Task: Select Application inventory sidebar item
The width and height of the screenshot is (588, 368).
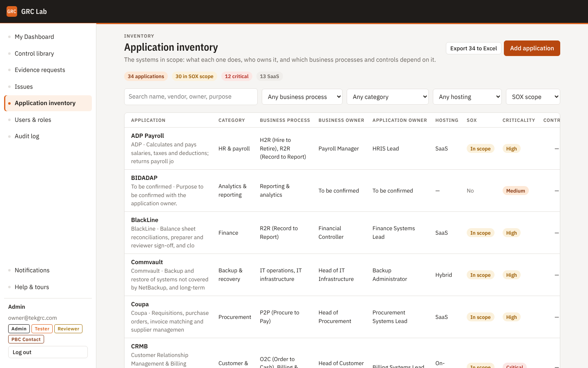Action: [x=48, y=103]
